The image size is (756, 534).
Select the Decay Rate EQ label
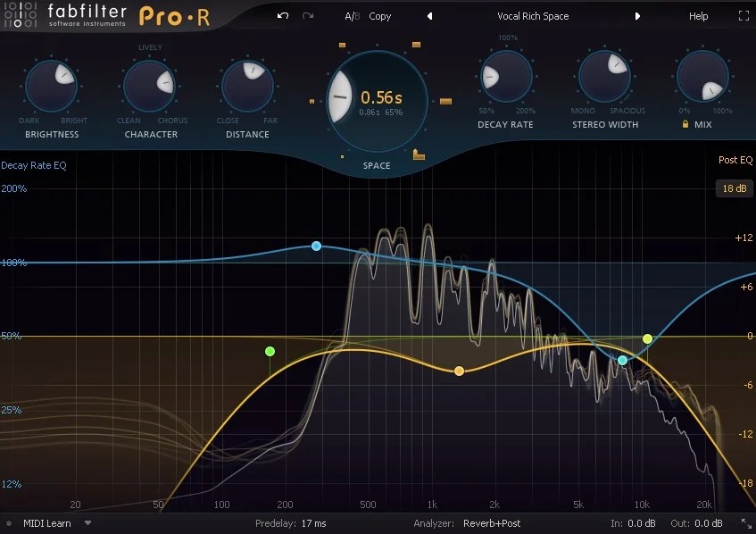click(x=34, y=165)
